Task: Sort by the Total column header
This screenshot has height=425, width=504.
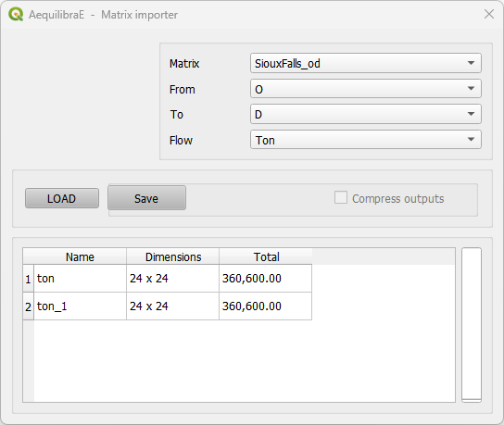Action: [x=266, y=256]
